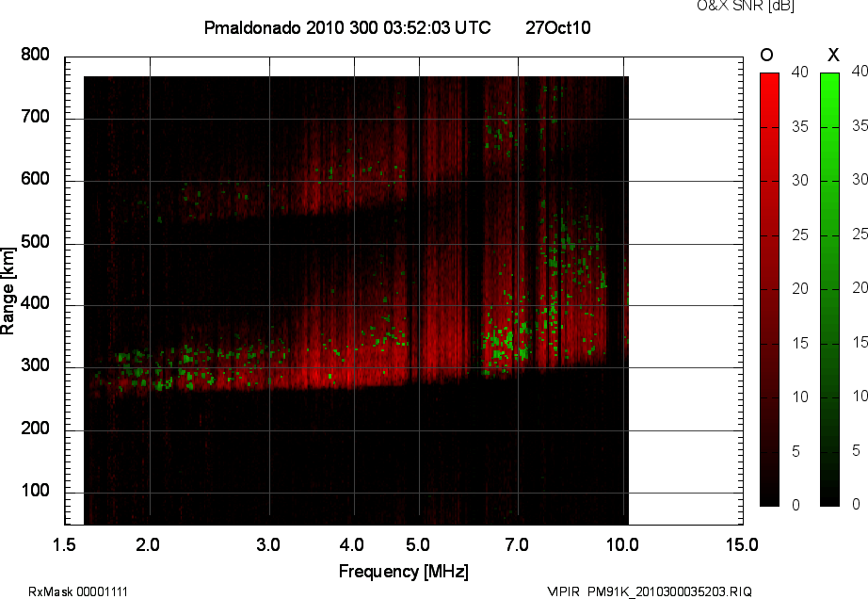
Task: Click the 800 range axis tick label
Action: (35, 55)
